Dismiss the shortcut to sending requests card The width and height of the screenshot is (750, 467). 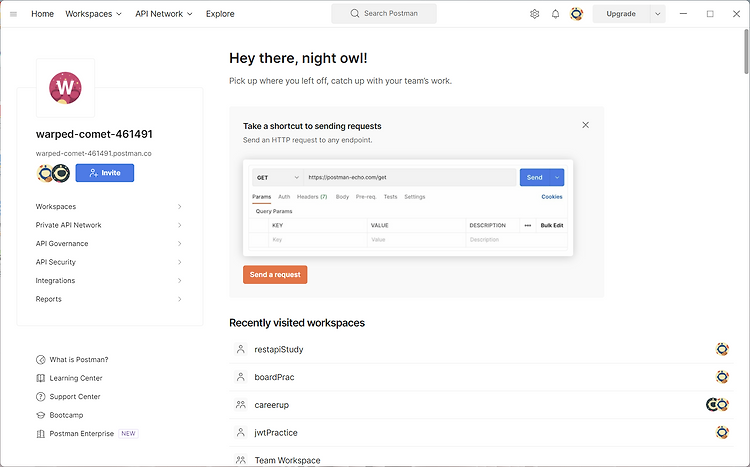point(585,125)
